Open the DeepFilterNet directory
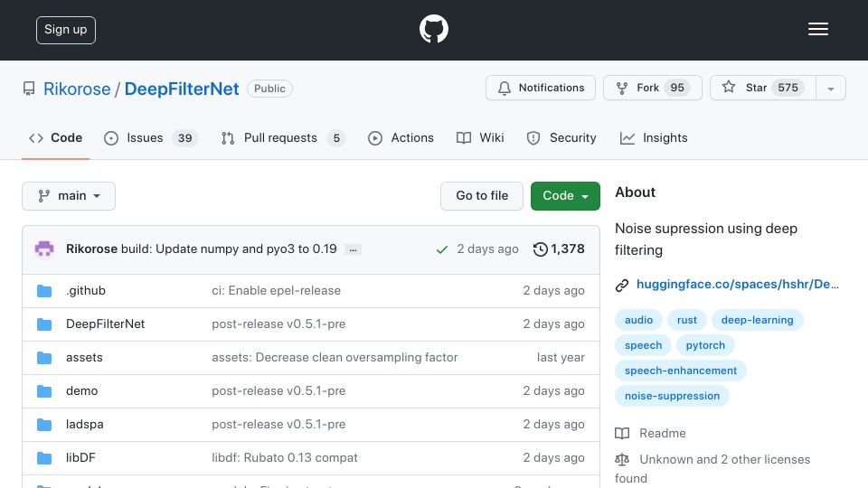This screenshot has width=868, height=488. click(x=105, y=324)
